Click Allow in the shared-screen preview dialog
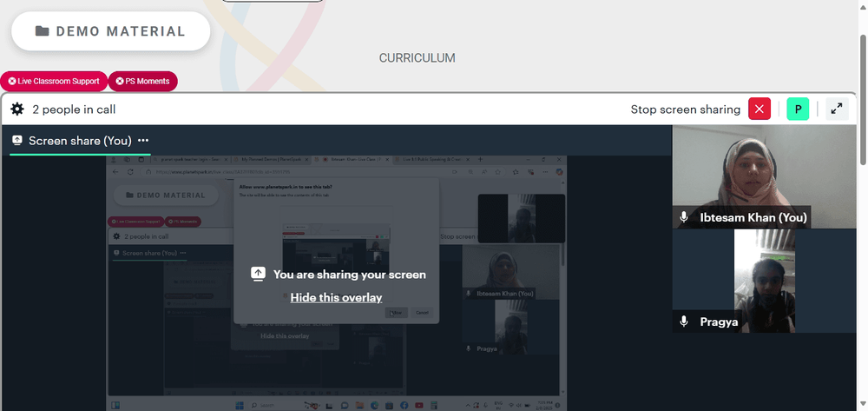Viewport: 868px width, 411px height. pos(396,313)
